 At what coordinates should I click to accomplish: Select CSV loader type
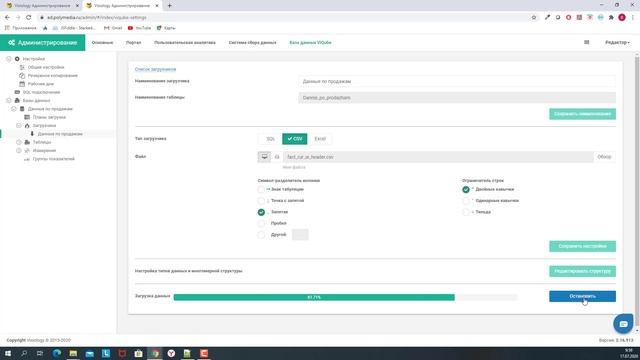294,139
